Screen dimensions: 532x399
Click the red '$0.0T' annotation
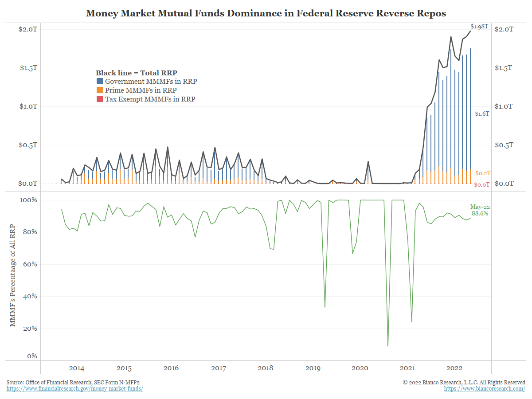[482, 185]
